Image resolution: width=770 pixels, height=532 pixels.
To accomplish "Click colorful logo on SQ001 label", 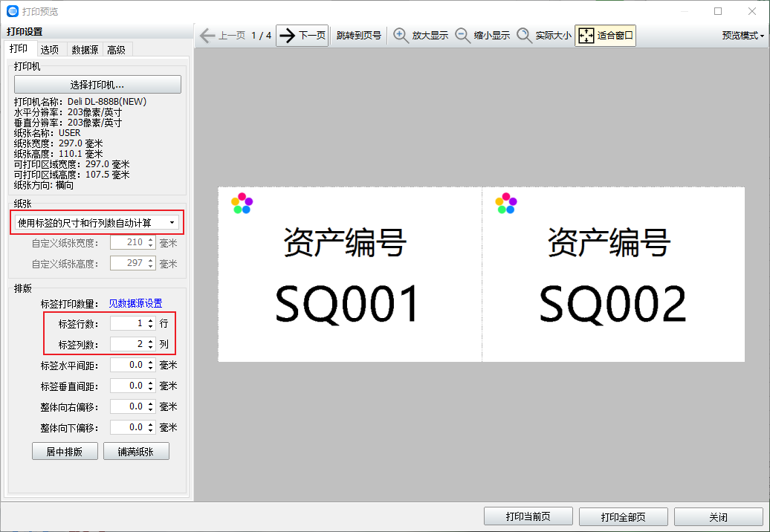I will click(242, 203).
